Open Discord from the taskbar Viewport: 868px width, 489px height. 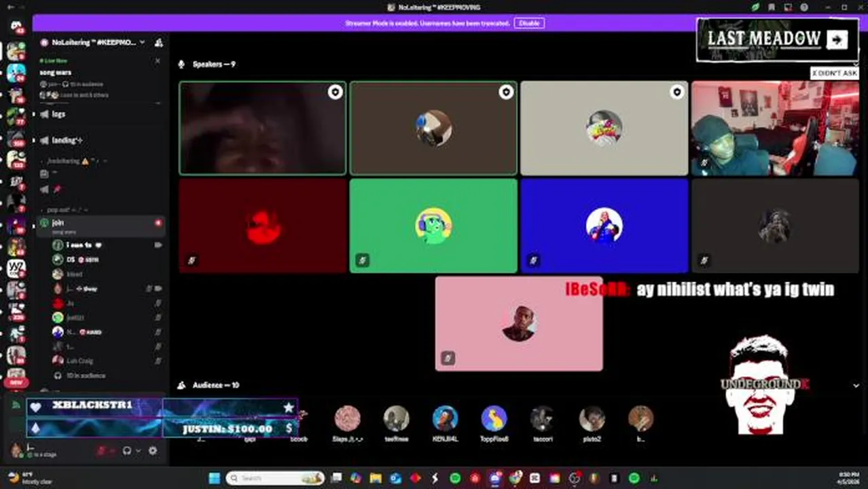point(495,478)
